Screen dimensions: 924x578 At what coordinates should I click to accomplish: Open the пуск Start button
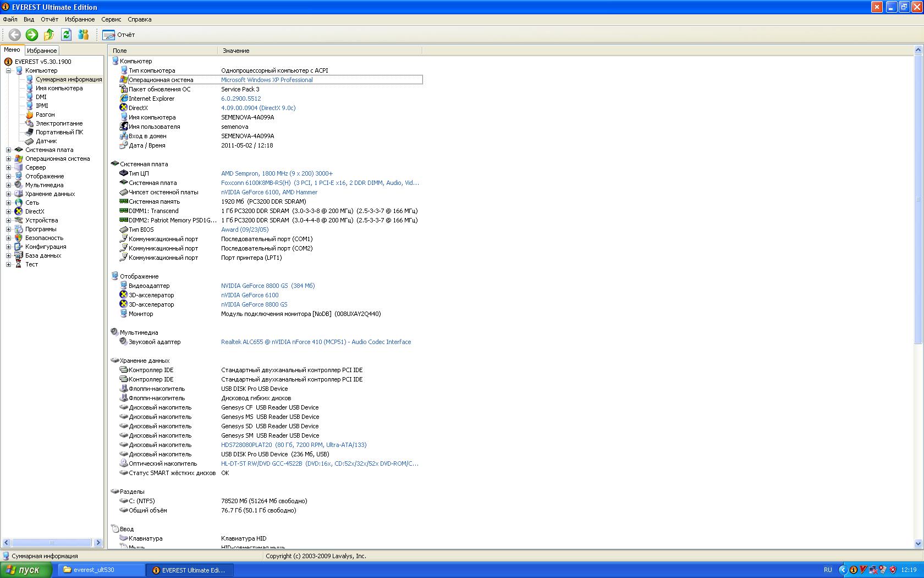coord(26,570)
